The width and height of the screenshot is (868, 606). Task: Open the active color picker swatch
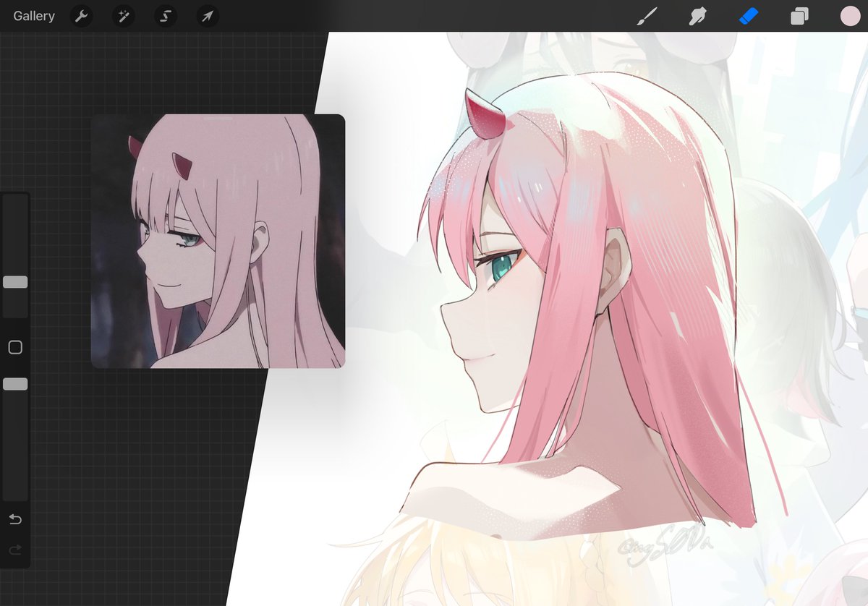point(850,16)
